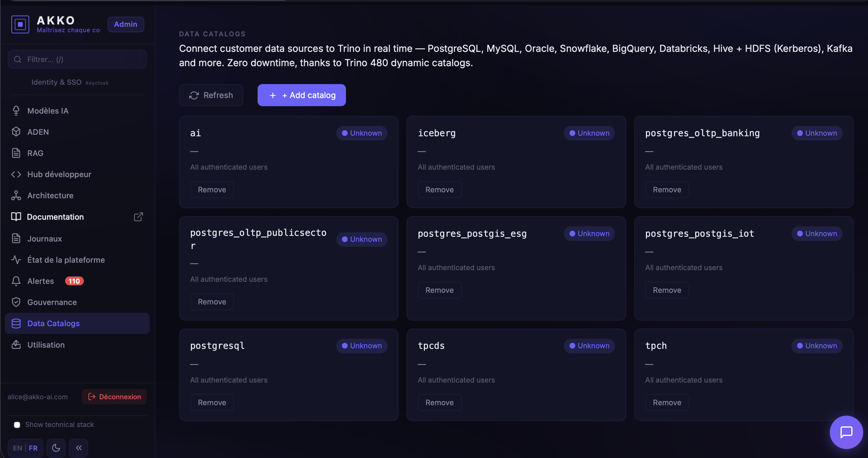Remove the iceberg catalog
Image resolution: width=868 pixels, height=458 pixels.
(439, 189)
